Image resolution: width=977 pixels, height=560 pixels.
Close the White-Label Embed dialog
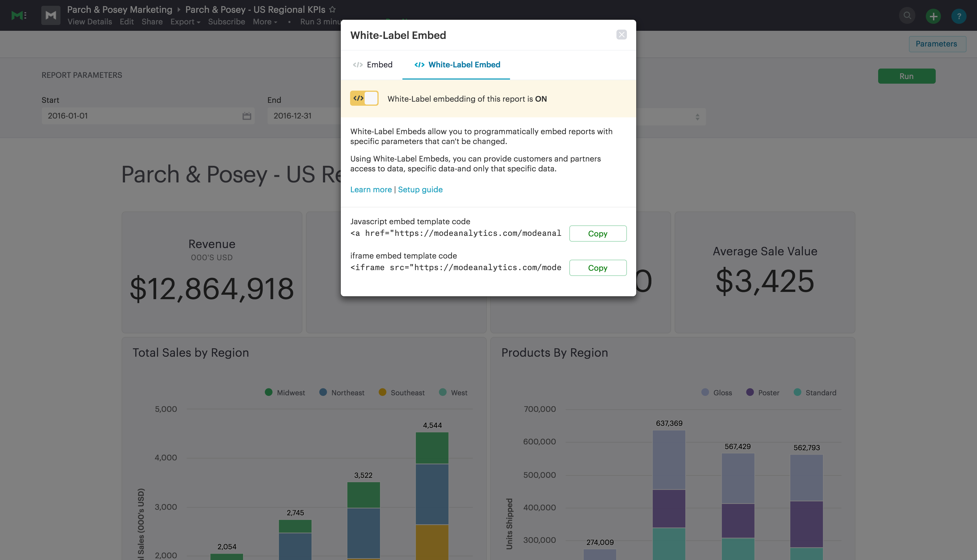621,35
